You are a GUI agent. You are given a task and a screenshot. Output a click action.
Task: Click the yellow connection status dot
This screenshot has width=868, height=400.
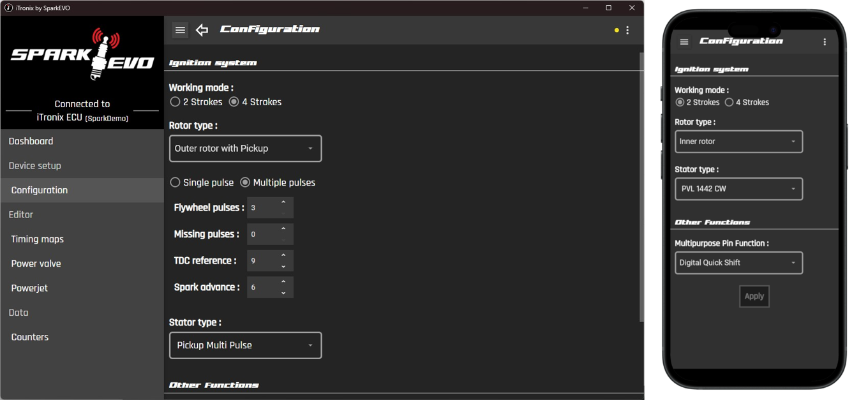coord(617,31)
